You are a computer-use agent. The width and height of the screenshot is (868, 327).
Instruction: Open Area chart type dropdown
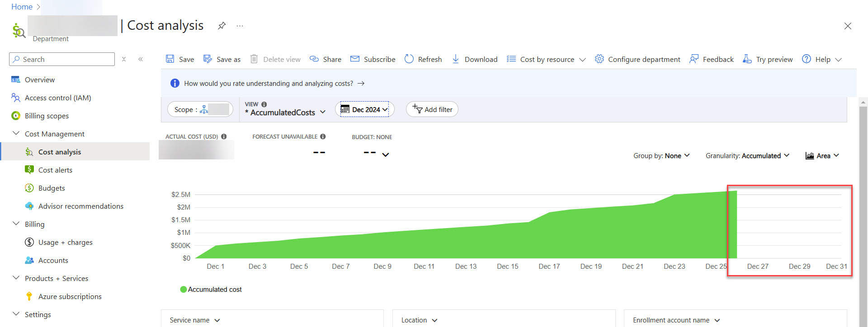822,156
